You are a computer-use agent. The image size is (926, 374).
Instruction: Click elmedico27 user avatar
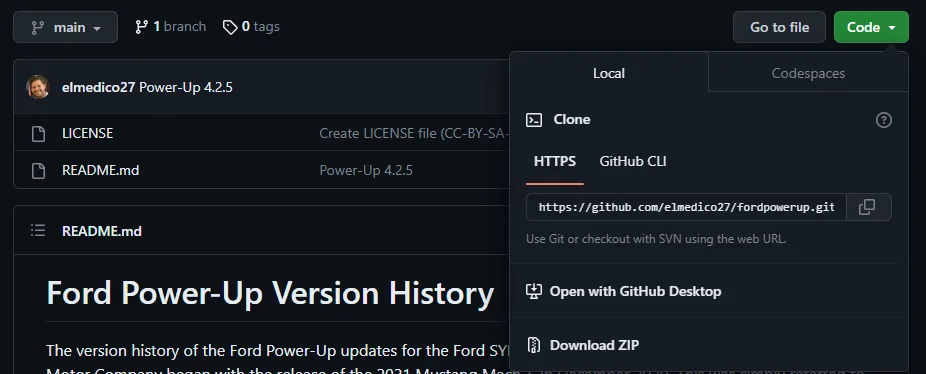[38, 87]
